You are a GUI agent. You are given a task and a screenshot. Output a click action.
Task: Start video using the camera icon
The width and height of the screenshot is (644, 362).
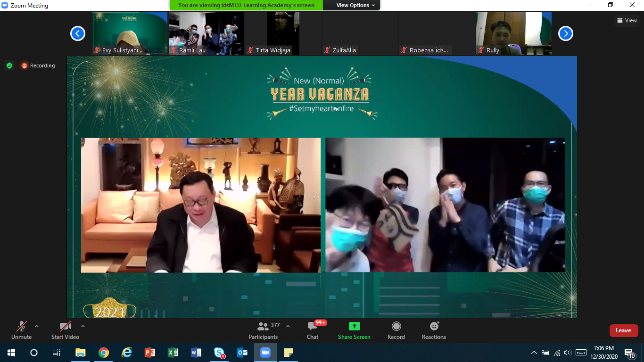tap(65, 330)
